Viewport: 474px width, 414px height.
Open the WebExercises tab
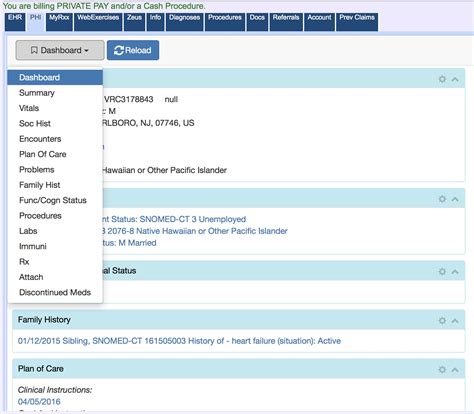coord(98,22)
